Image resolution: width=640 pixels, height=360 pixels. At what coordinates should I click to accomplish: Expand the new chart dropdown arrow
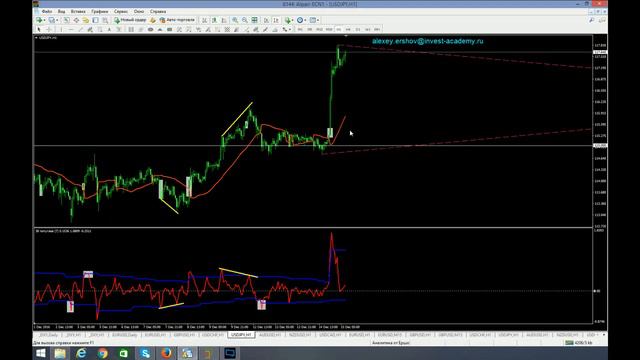(x=44, y=20)
